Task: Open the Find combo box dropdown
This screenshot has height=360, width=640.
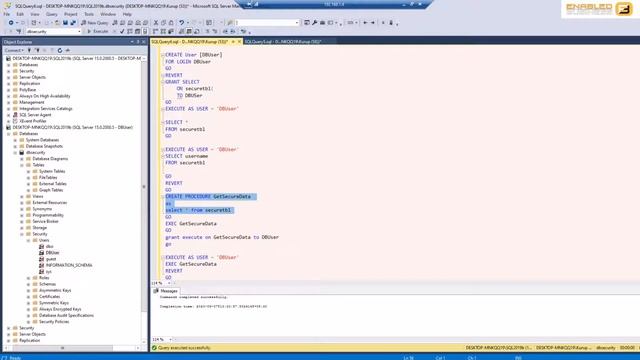Action: [x=297, y=23]
